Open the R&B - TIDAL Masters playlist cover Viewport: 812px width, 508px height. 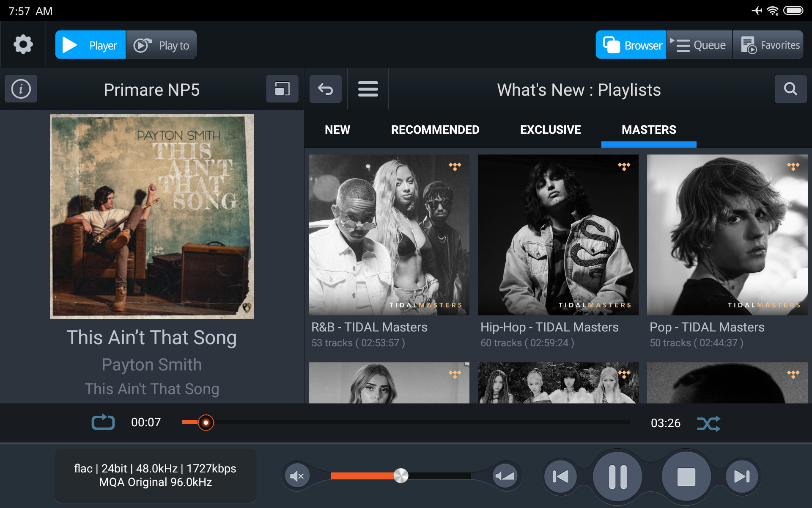point(389,235)
